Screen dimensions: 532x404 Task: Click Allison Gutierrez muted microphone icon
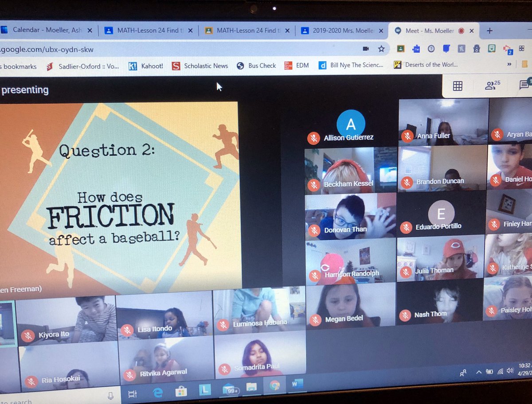pos(314,138)
